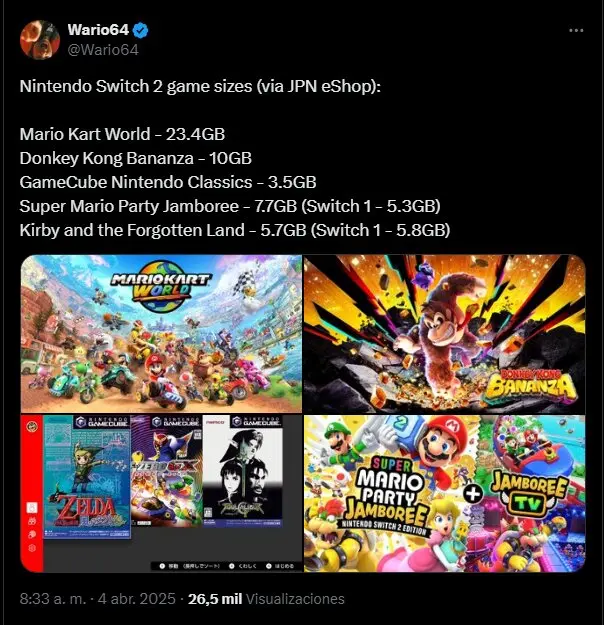Select the highlighted white square sidebar icon
Image resolution: width=604 pixels, height=625 pixels.
(32, 508)
